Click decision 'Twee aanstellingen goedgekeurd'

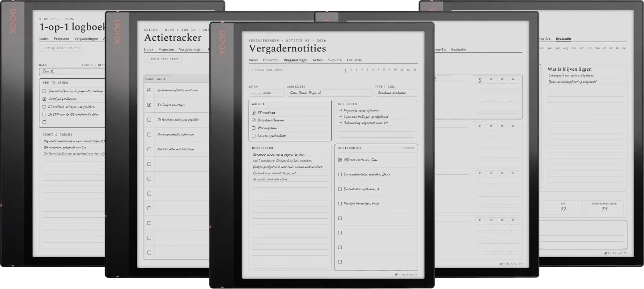363,116
